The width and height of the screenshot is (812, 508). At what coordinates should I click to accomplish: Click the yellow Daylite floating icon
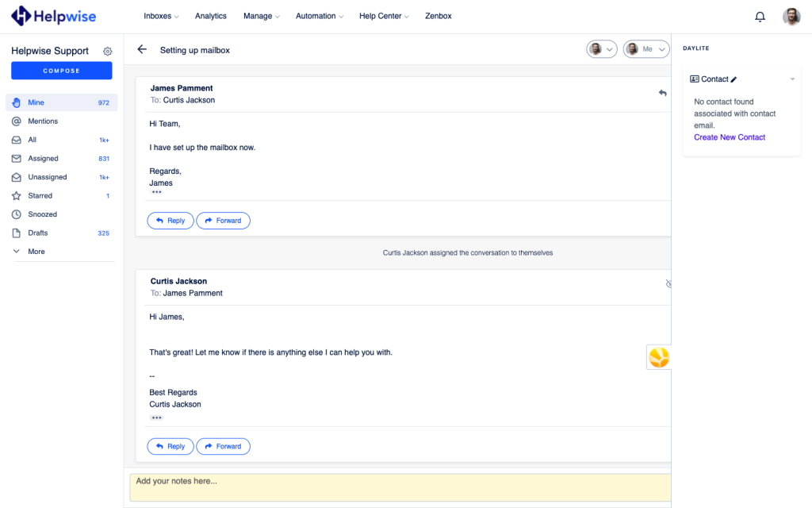click(x=659, y=357)
